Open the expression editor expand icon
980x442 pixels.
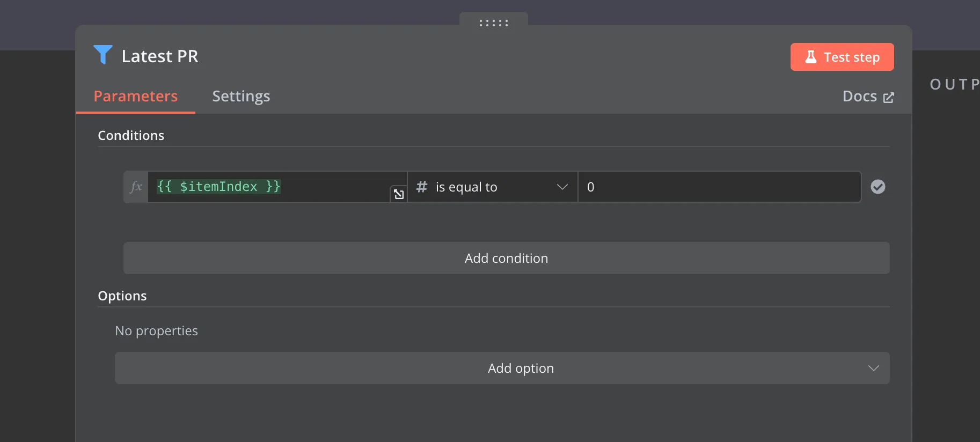(x=398, y=194)
